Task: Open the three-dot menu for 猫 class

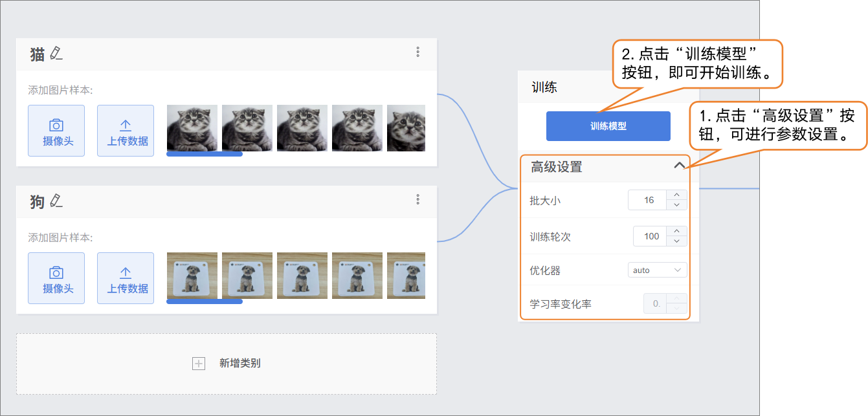Action: (418, 52)
